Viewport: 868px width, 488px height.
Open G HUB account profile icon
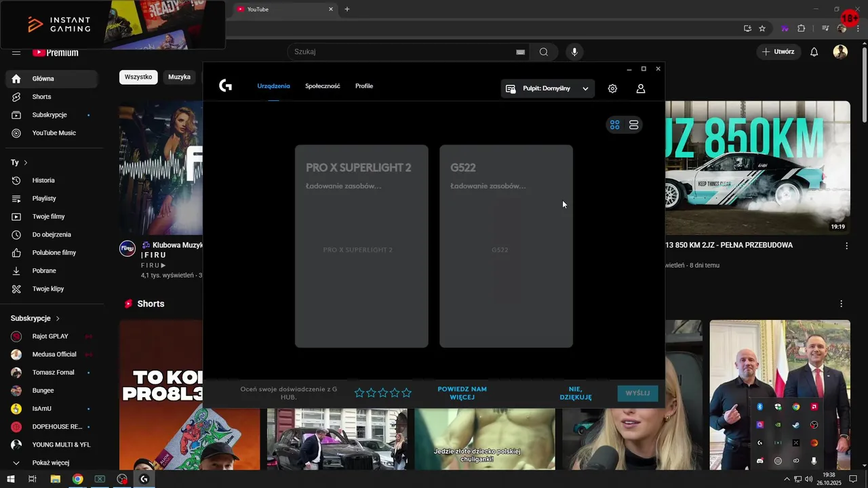[x=640, y=89]
